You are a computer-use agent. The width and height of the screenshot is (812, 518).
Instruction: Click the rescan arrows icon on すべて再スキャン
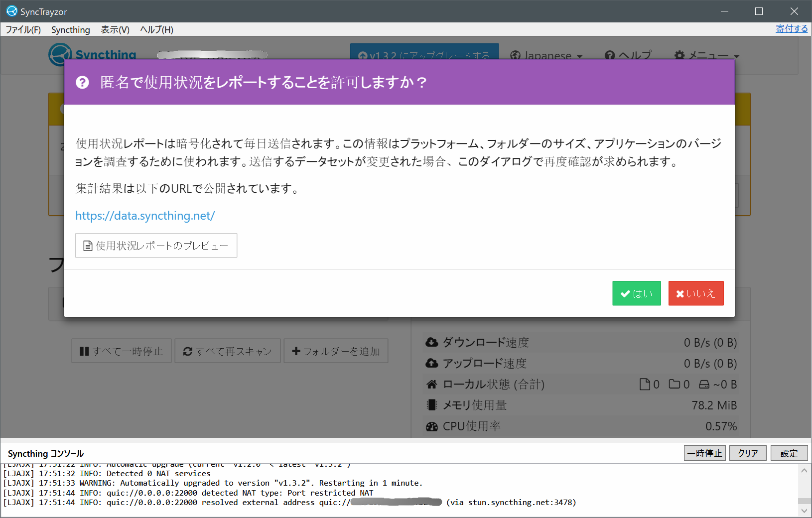pos(188,351)
